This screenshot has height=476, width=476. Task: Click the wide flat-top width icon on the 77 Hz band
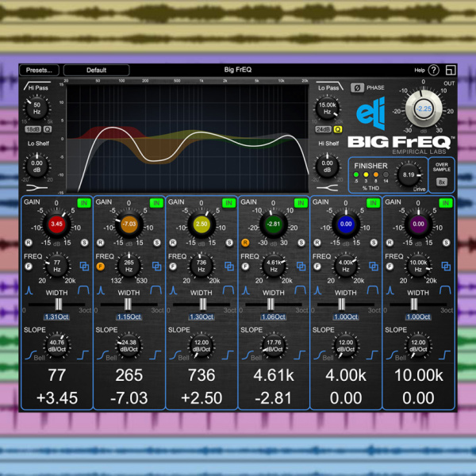coord(83,290)
